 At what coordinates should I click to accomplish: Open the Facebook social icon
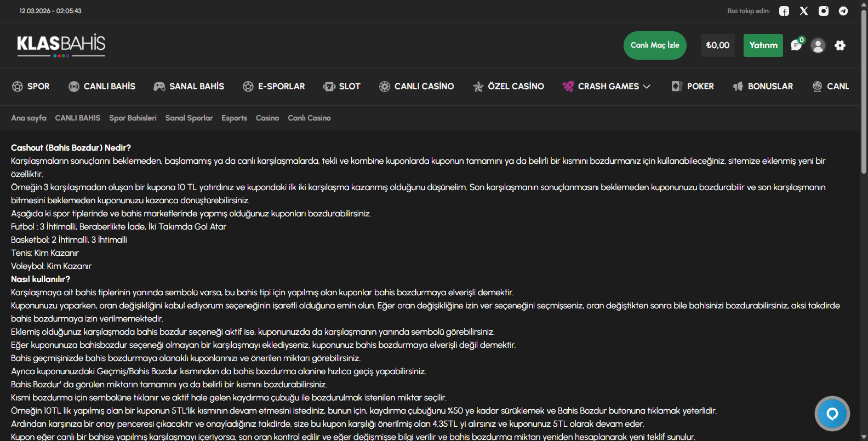coord(784,11)
